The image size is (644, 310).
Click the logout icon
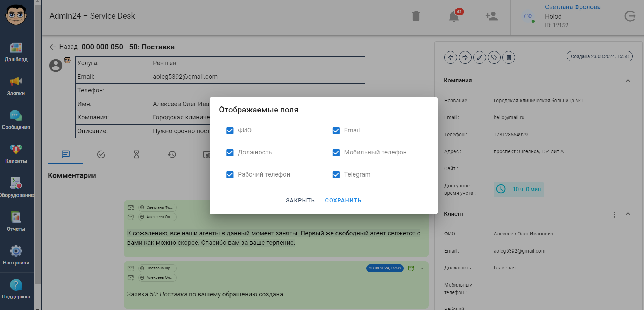(x=630, y=16)
